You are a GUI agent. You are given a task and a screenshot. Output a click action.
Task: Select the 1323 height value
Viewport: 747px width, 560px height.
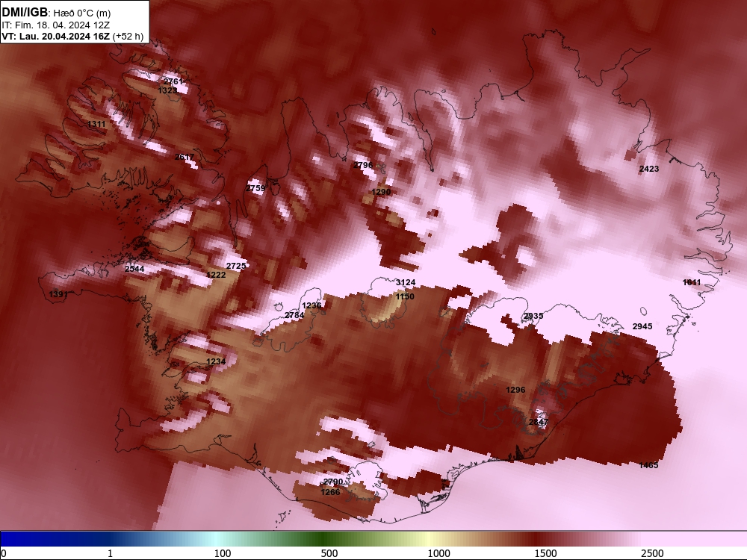point(167,90)
